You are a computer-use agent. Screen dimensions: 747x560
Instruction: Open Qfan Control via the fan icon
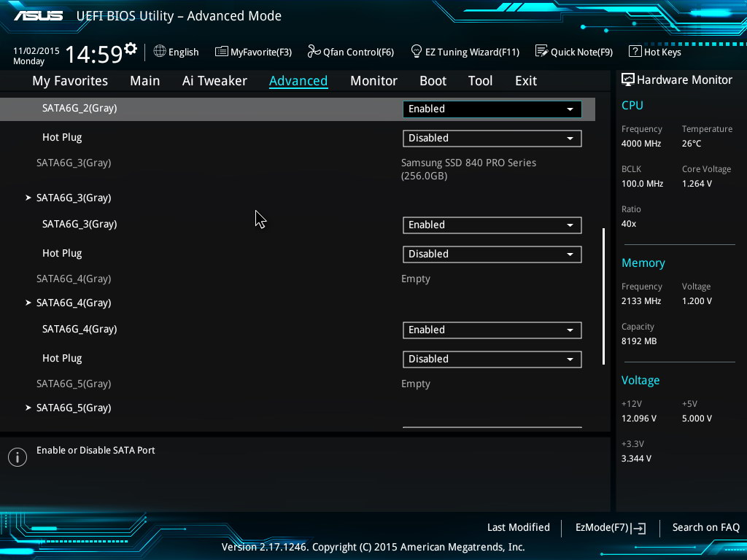[x=314, y=51]
